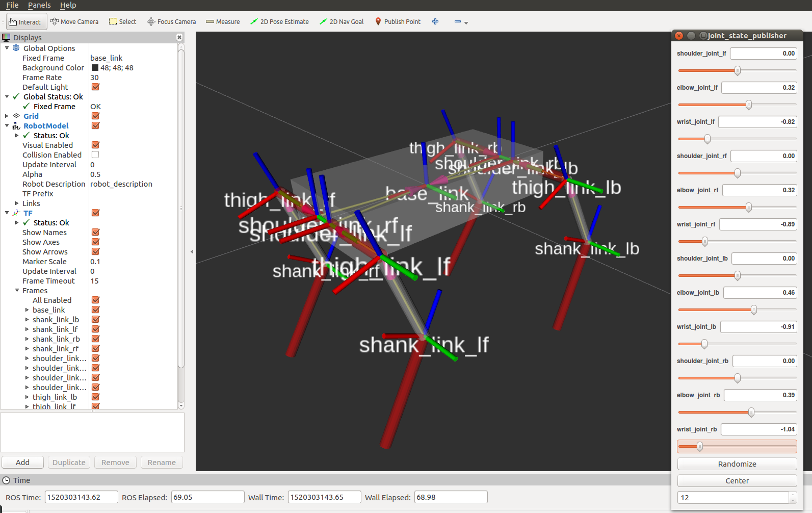Expand the shank_link_lb frame node
The image size is (812, 513).
27,319
